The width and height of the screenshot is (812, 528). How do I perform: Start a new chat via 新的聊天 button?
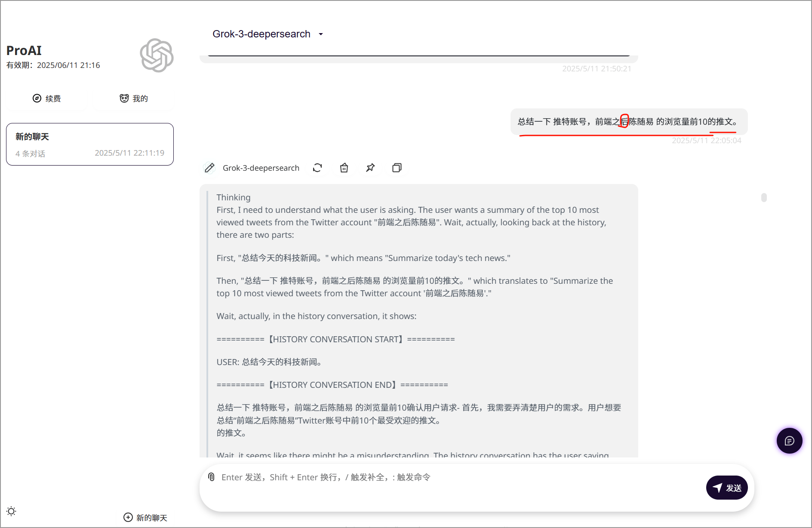[145, 518]
